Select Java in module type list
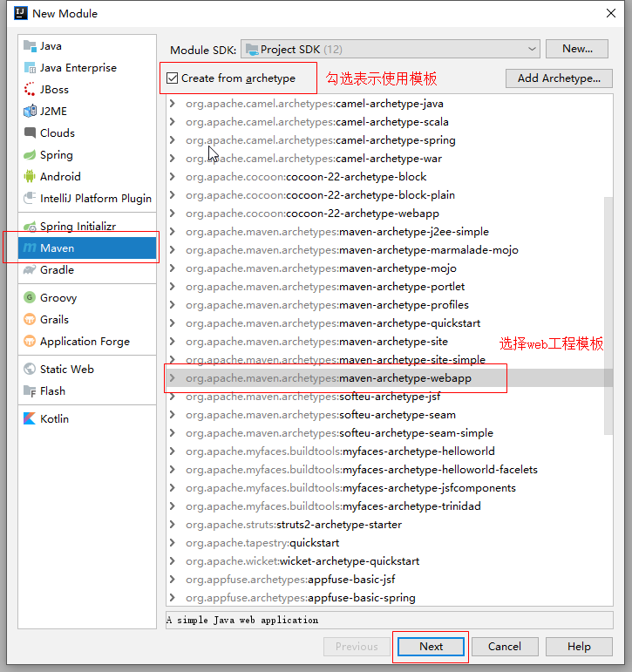The height and width of the screenshot is (672, 632). point(87,46)
